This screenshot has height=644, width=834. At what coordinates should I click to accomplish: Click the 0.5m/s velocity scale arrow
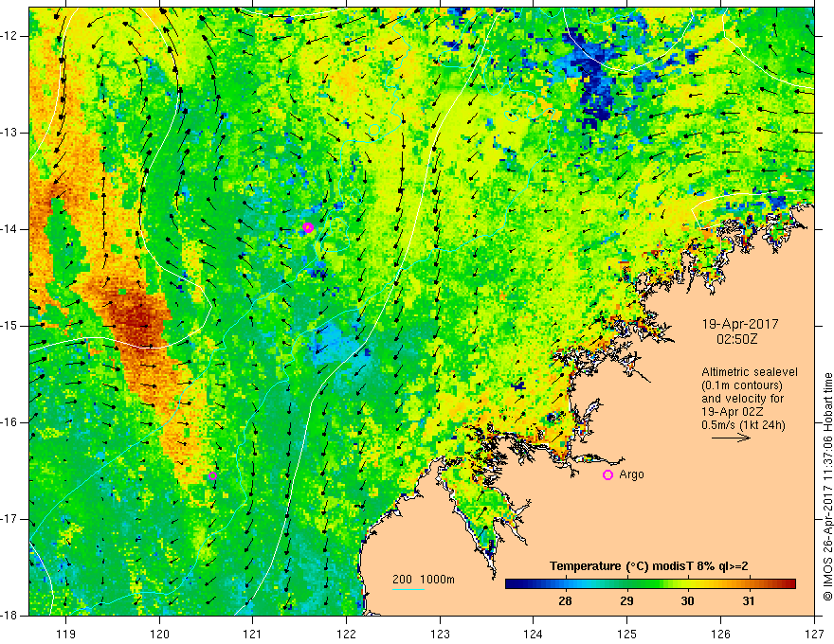click(731, 438)
